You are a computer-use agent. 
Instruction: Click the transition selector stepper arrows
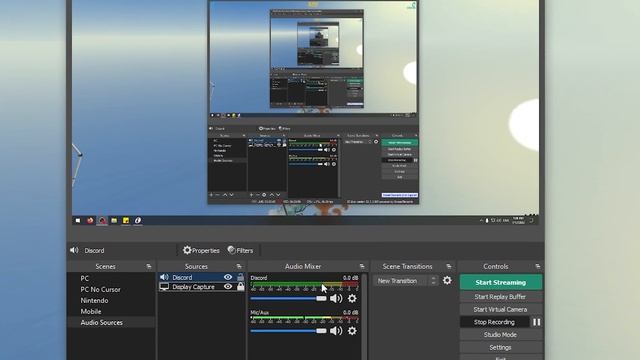tap(433, 281)
